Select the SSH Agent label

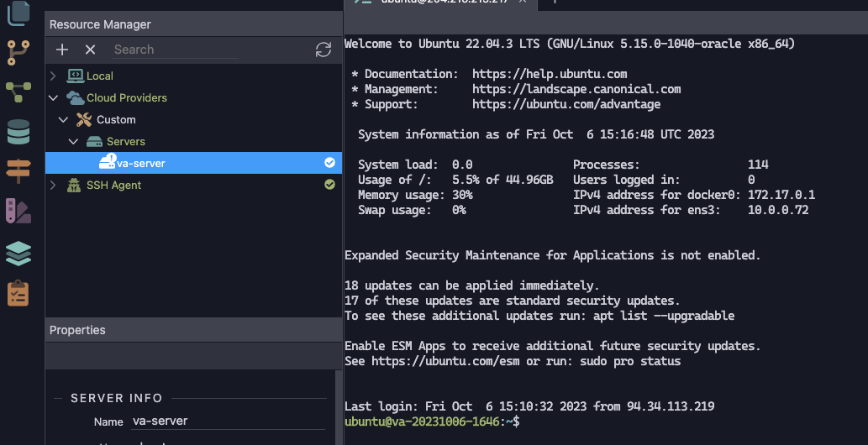113,186
